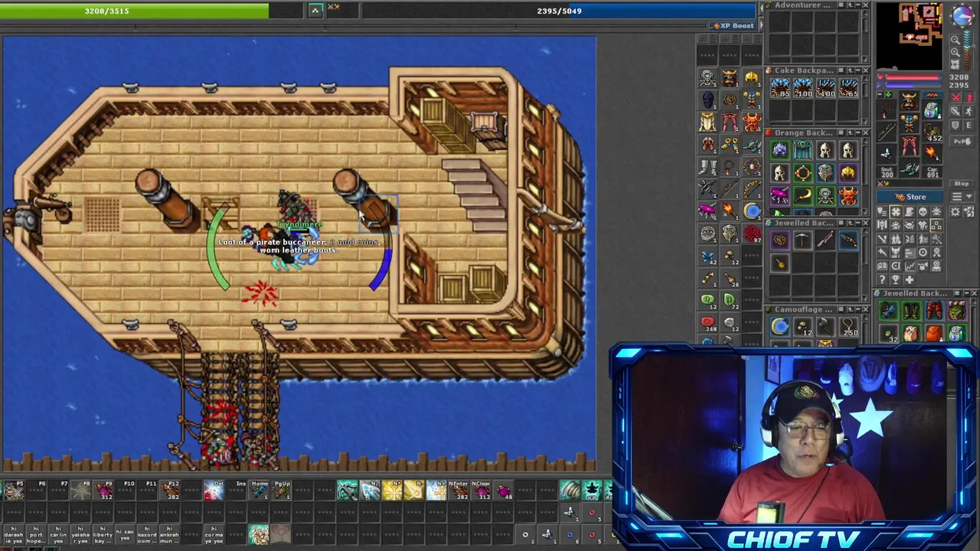Click the XP Boost button
Screen dimensions: 980x551
point(733,25)
